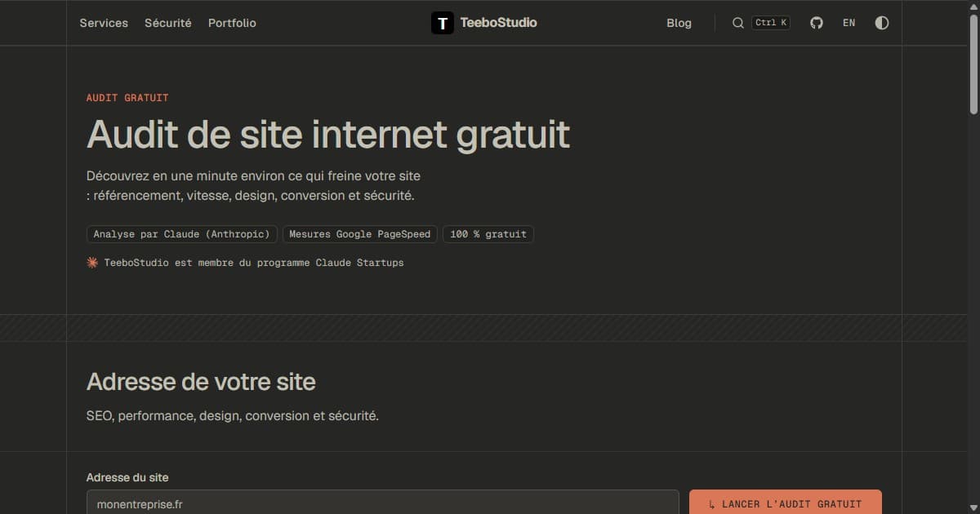This screenshot has width=980, height=514.
Task: Click the Claude starburst icon
Action: [92, 263]
